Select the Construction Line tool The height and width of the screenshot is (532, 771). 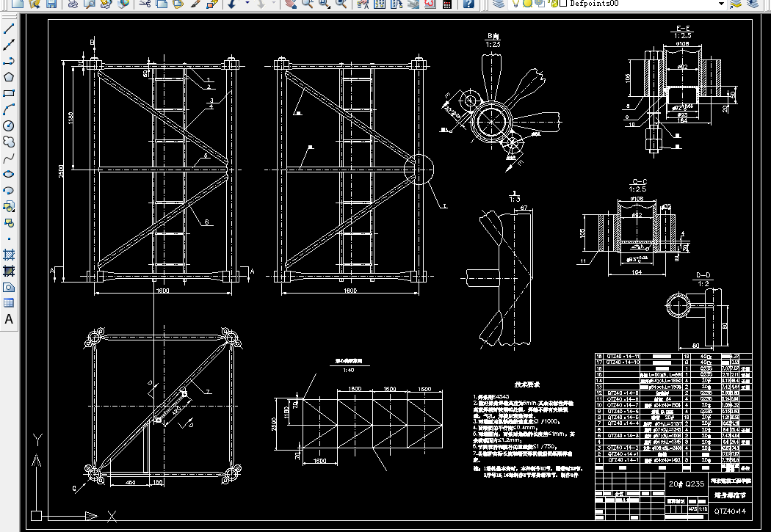(8, 45)
